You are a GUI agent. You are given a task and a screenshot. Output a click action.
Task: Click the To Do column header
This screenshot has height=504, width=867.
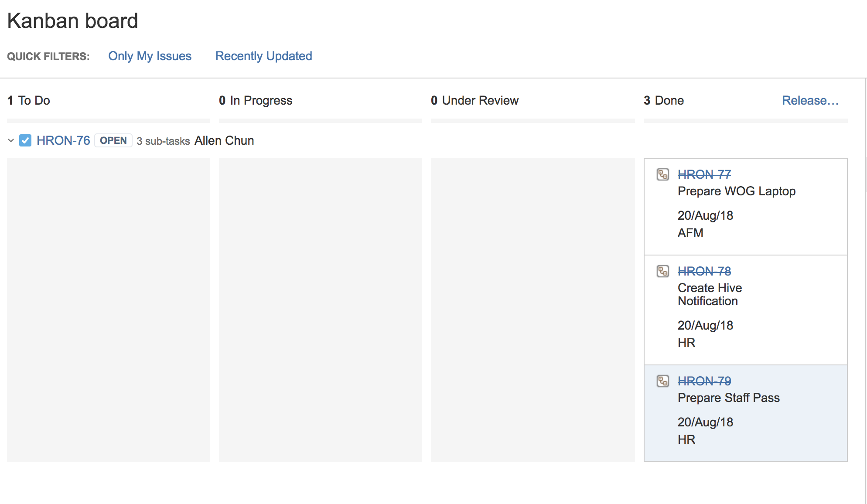coord(29,100)
